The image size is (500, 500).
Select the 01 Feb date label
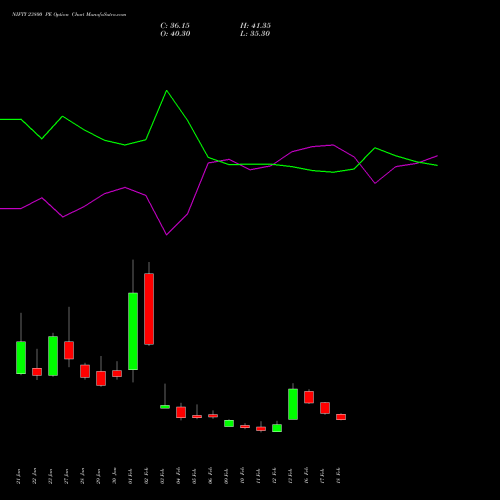click(x=130, y=476)
